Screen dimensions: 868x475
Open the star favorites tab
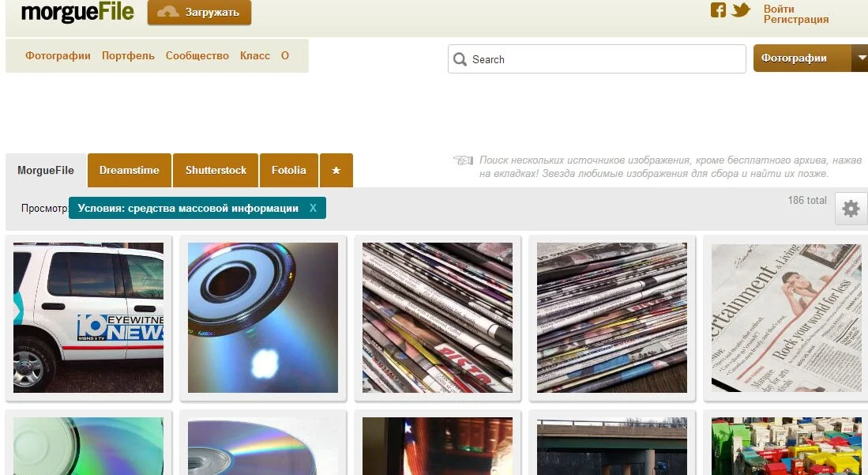tap(336, 170)
